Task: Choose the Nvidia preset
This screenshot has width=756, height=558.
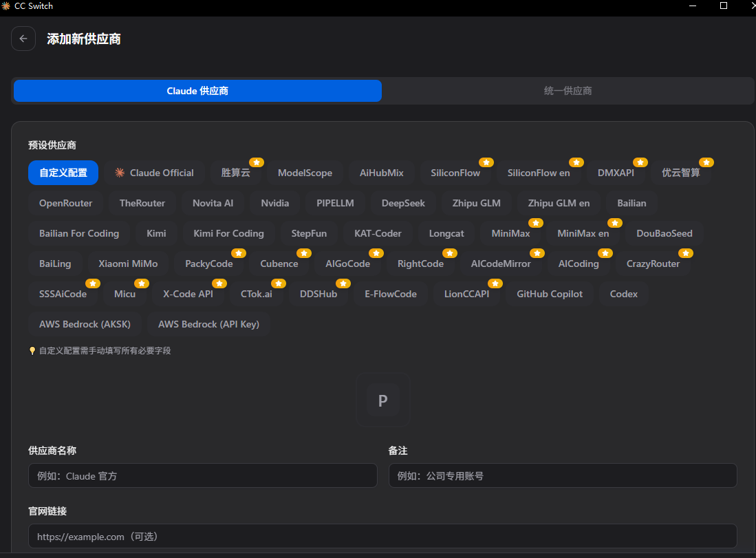Action: 275,203
